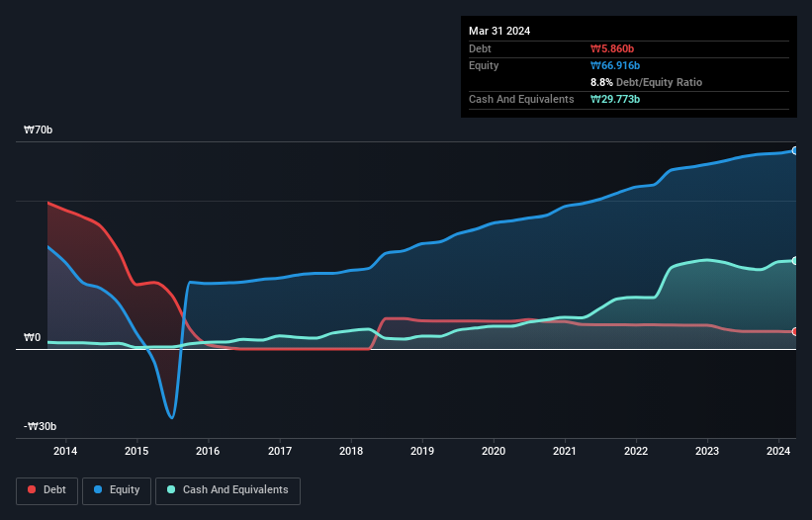Click the 2017 x-axis label
The height and width of the screenshot is (520, 812).
pos(280,451)
